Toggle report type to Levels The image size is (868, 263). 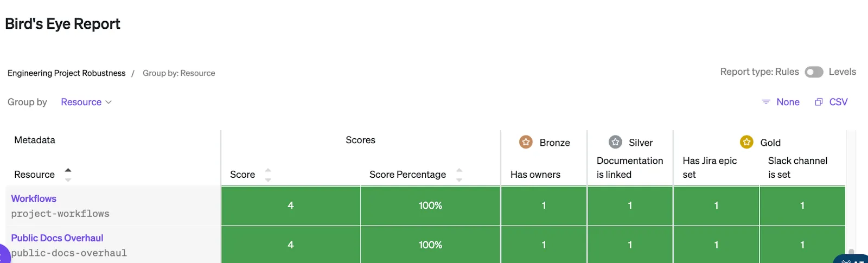(x=814, y=72)
